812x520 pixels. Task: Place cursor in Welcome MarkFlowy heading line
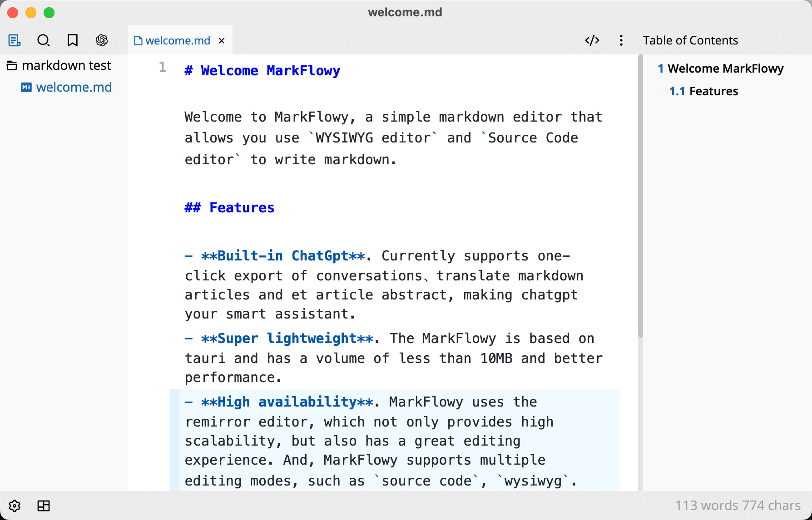point(262,71)
